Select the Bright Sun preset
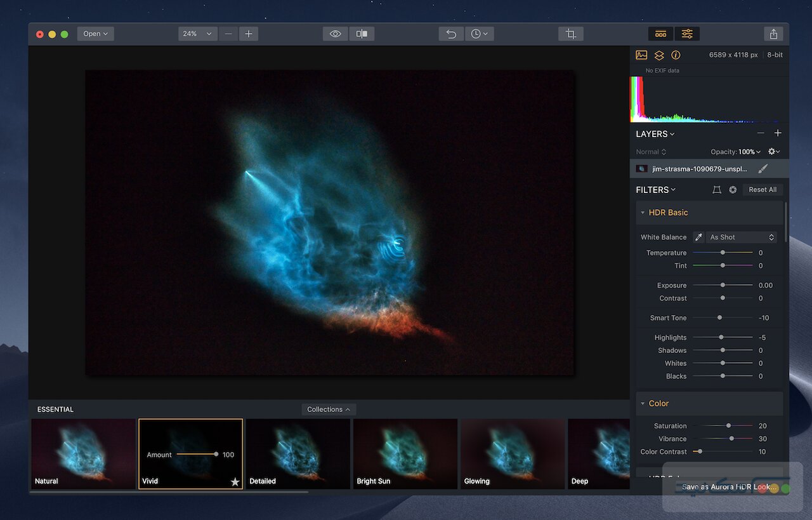The height and width of the screenshot is (520, 812). click(x=405, y=453)
